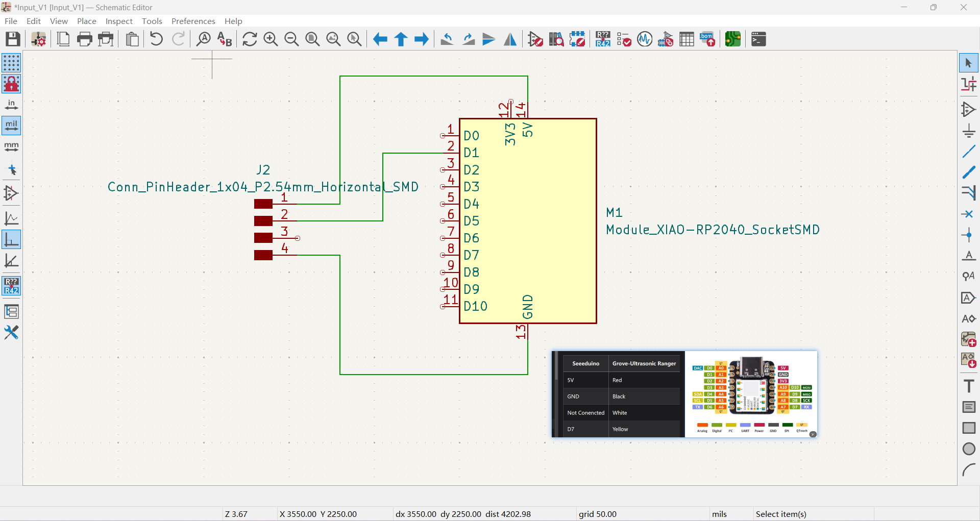Viewport: 980px width, 521px height.
Task: Select the Place Junction tool
Action: coord(968,235)
